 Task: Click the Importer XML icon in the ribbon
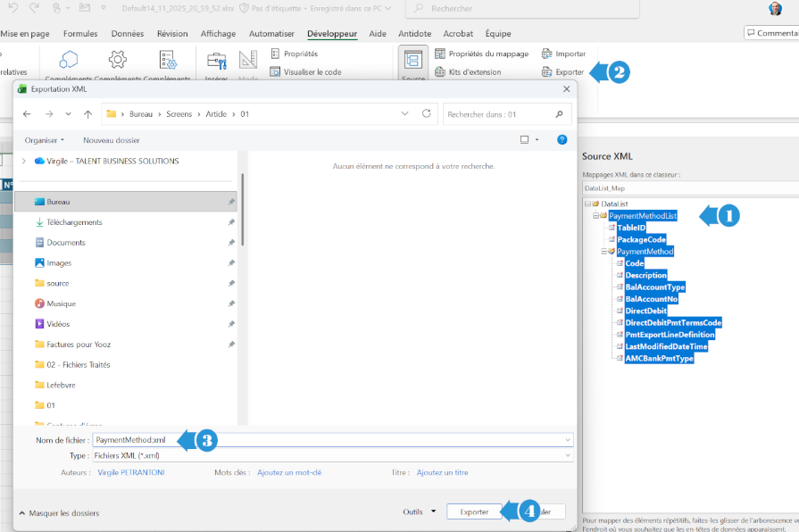click(x=547, y=54)
